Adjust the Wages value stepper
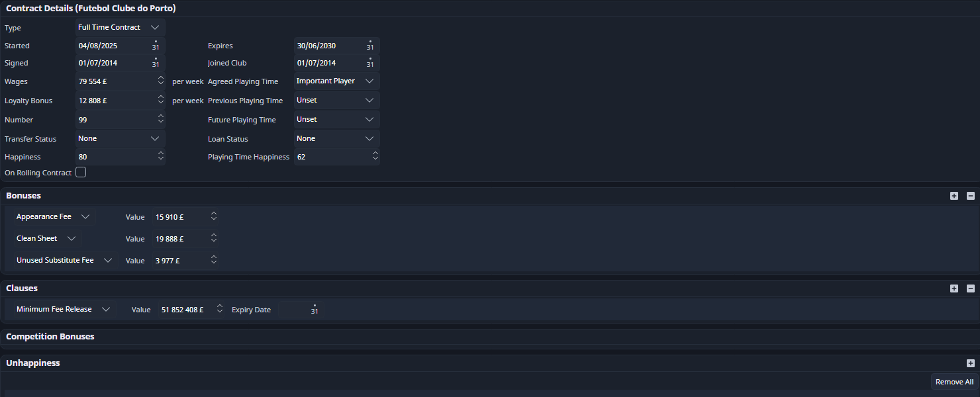 [x=161, y=81]
